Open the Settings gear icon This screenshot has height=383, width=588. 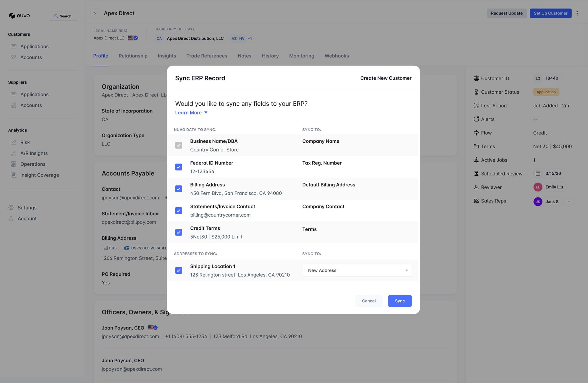click(x=11, y=207)
